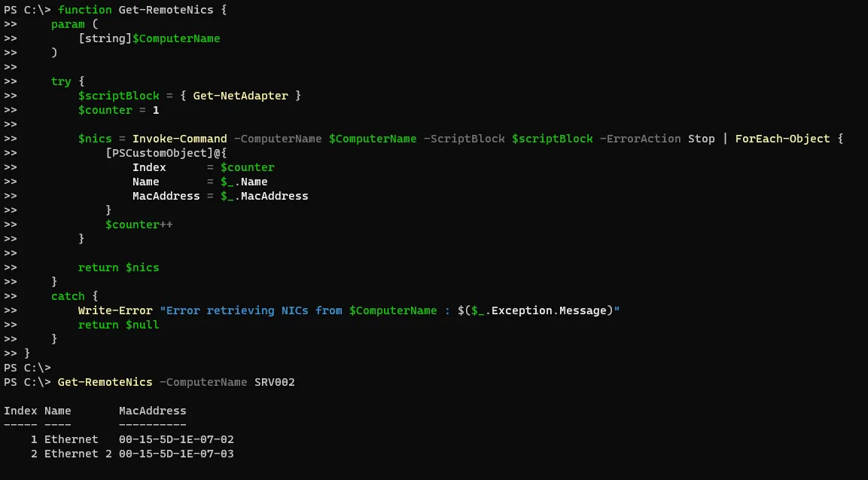Click the Index column header in output
Image resolution: width=868 pixels, height=480 pixels.
coord(20,411)
